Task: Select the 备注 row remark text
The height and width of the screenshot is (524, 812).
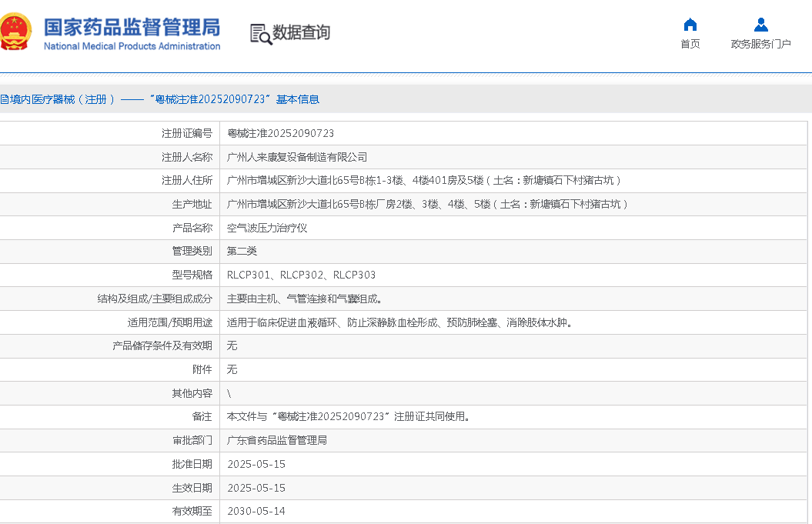Action: tap(348, 416)
